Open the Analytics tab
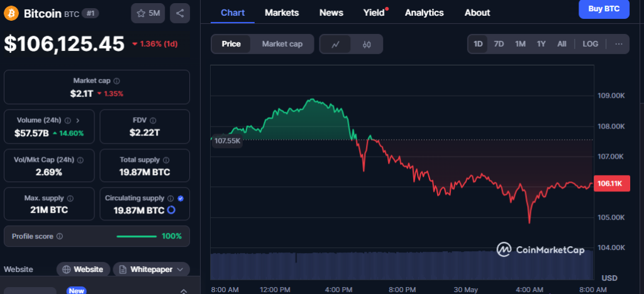The width and height of the screenshot is (644, 294). click(425, 13)
